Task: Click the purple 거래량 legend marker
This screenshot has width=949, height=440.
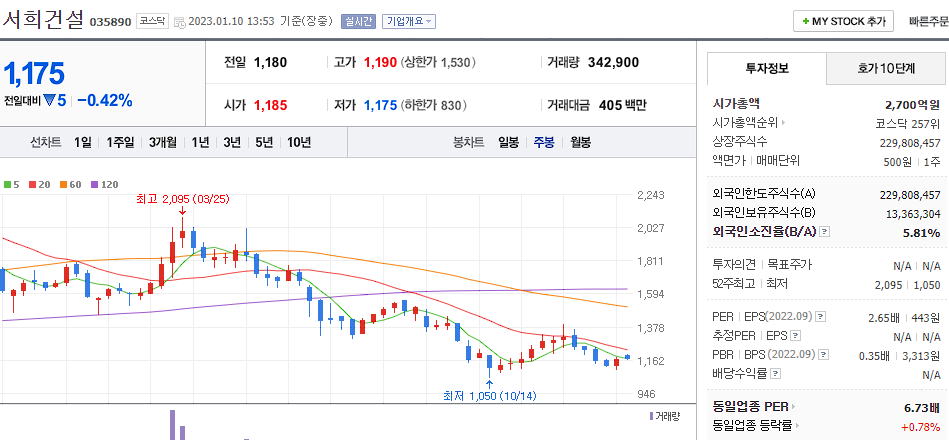Action: [651, 416]
